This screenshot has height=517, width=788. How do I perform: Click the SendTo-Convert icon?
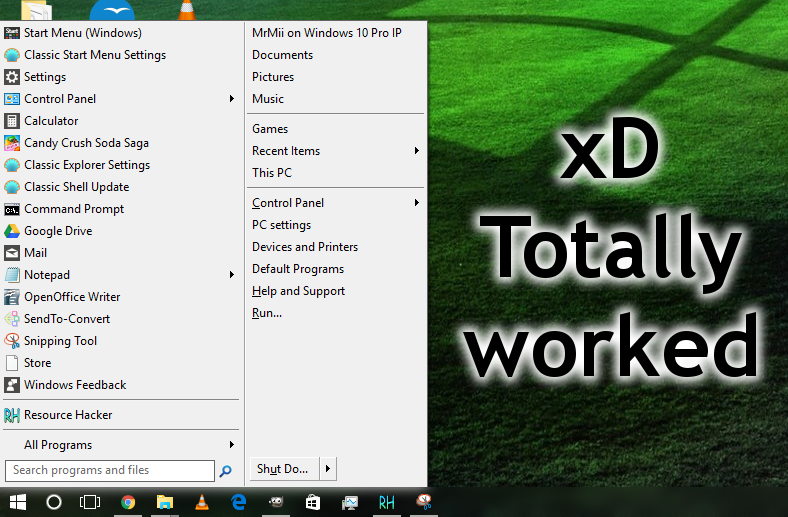pyautogui.click(x=12, y=319)
